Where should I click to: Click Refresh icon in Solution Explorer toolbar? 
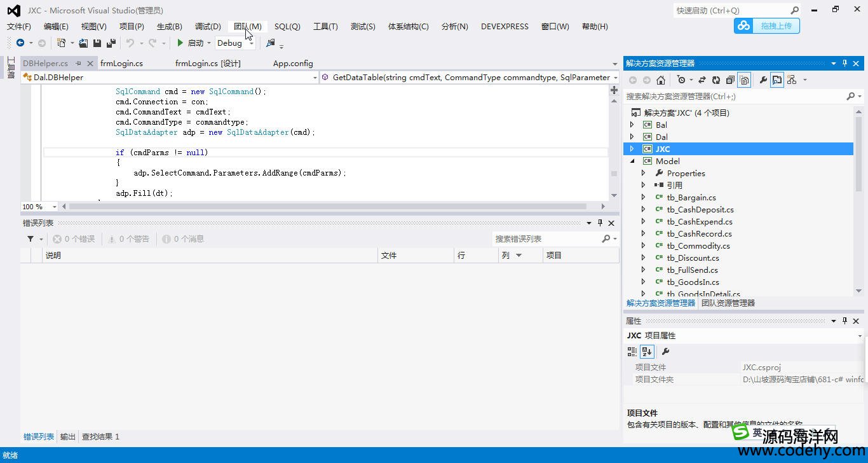(716, 80)
